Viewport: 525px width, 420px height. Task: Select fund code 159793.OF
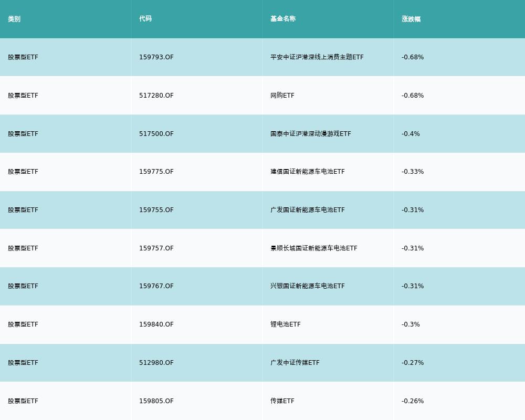(156, 57)
